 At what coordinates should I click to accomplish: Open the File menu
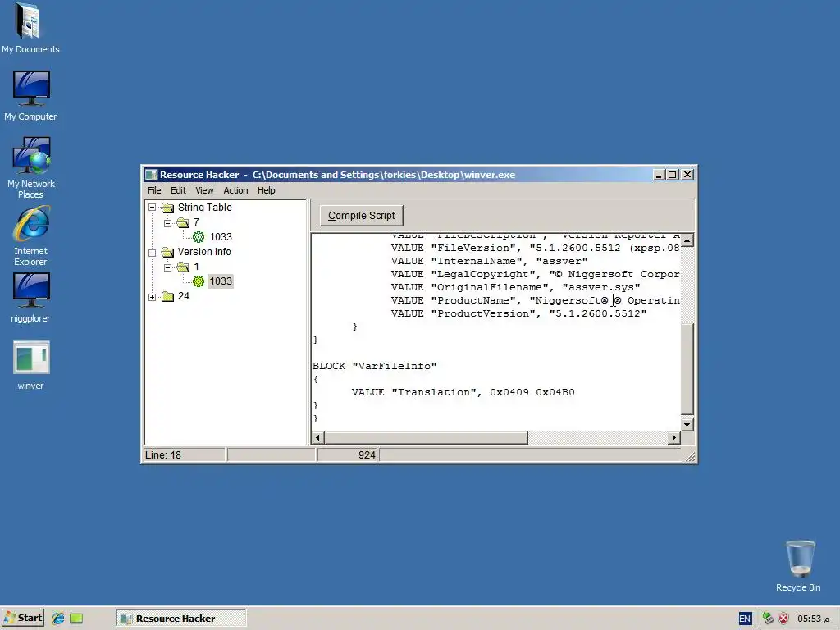point(154,190)
